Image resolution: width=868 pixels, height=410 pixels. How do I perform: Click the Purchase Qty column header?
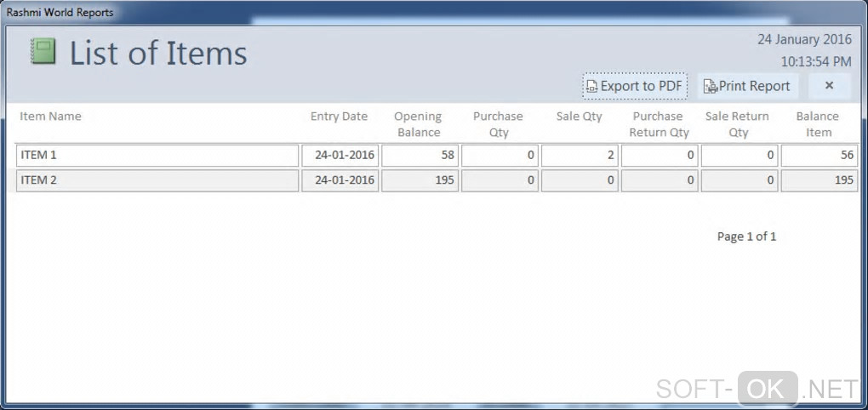click(x=498, y=124)
